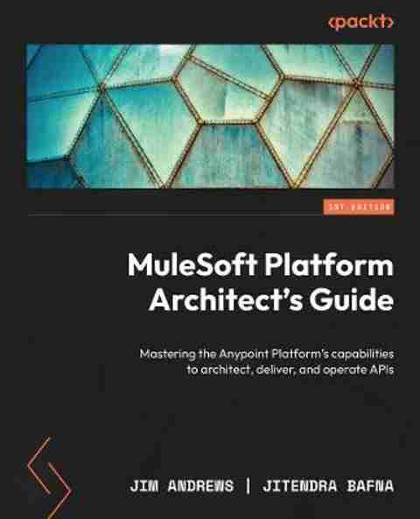Click the word MuleSoft in the title
420x519 pixels.
coord(192,265)
